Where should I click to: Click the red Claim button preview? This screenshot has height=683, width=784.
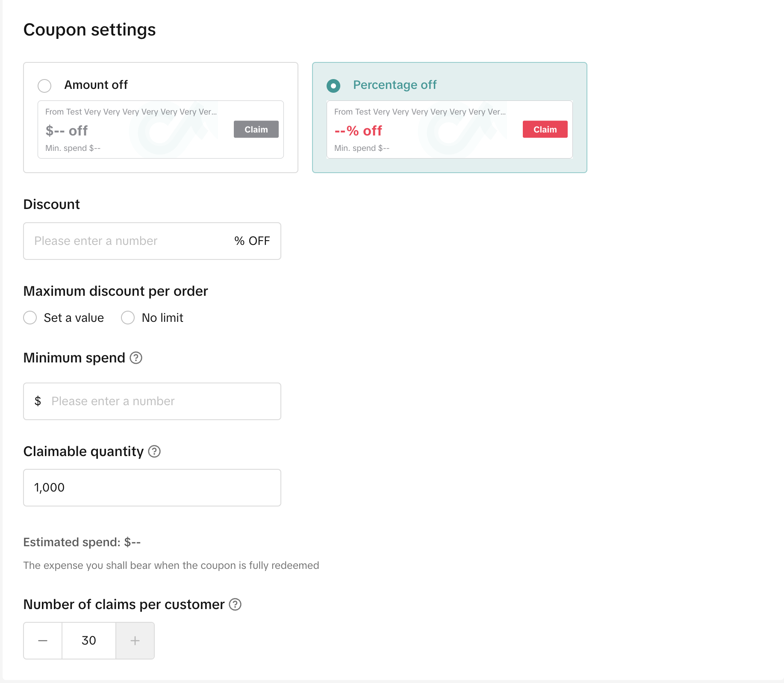[x=545, y=130]
